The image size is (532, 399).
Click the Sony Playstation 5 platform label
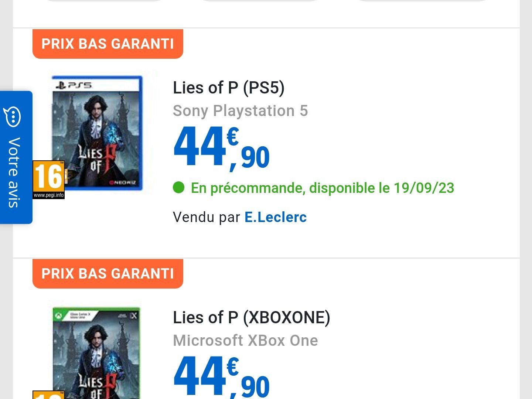[241, 111]
